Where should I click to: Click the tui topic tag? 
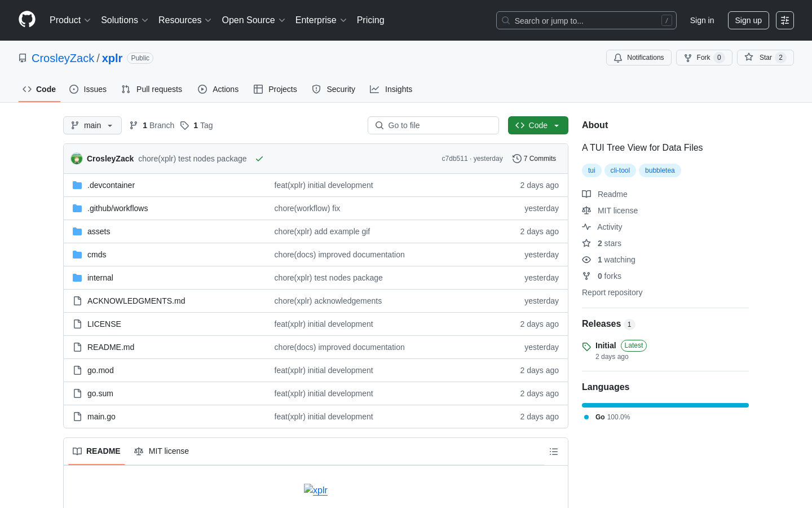(x=592, y=170)
